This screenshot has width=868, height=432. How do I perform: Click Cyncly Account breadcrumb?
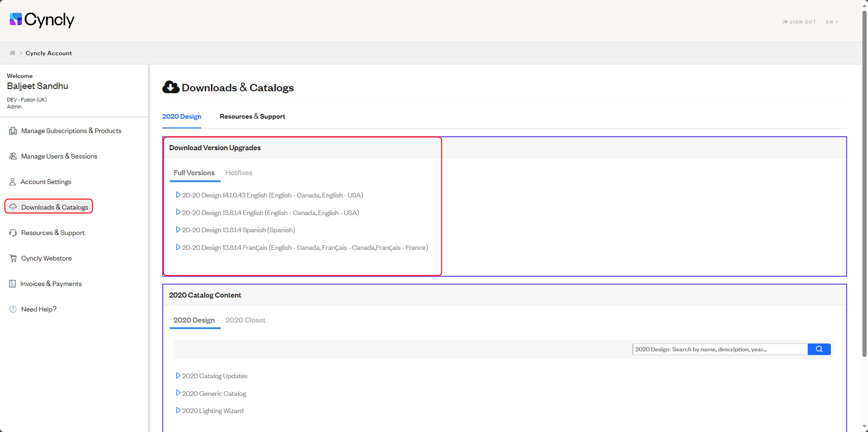pos(49,53)
